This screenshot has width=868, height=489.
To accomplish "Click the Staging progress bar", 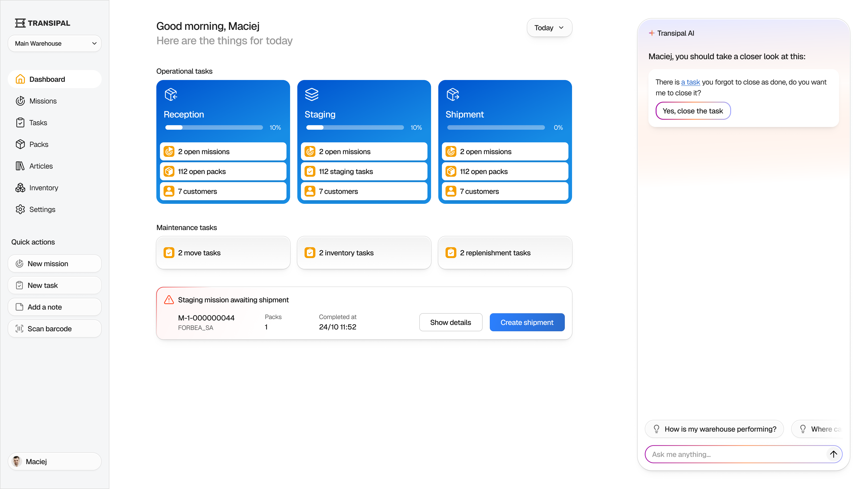I will coord(355,128).
